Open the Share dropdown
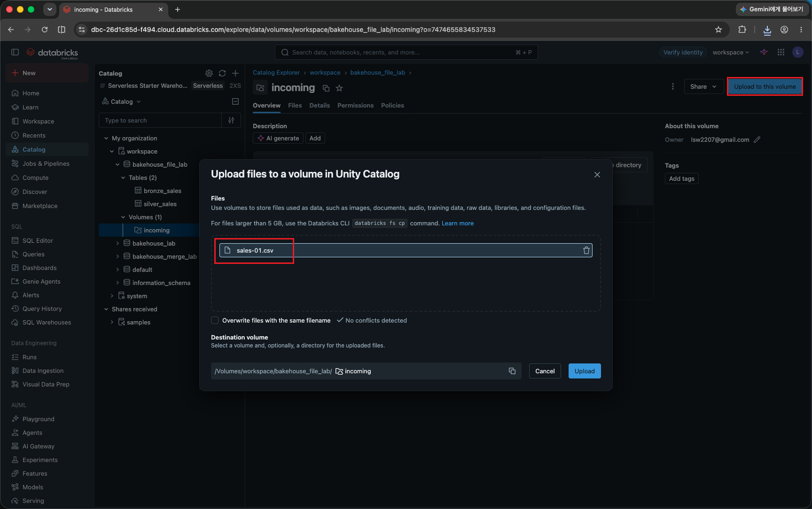This screenshot has width=812, height=509. pyautogui.click(x=703, y=86)
